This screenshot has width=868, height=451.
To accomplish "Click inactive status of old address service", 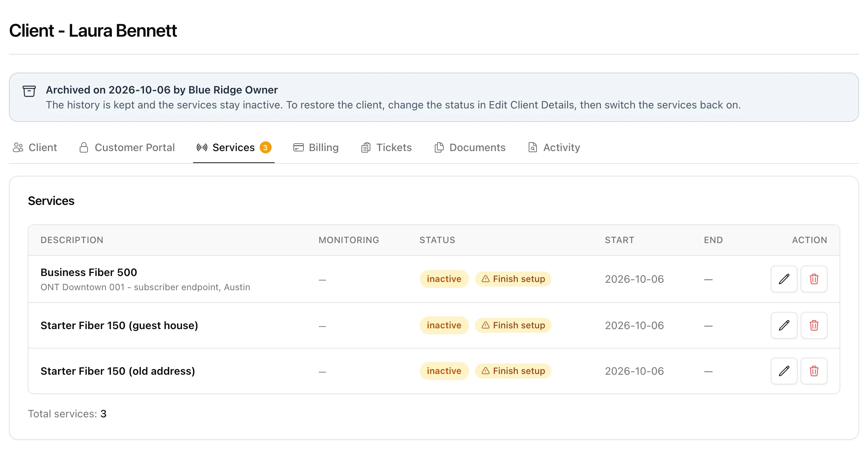I will [444, 371].
